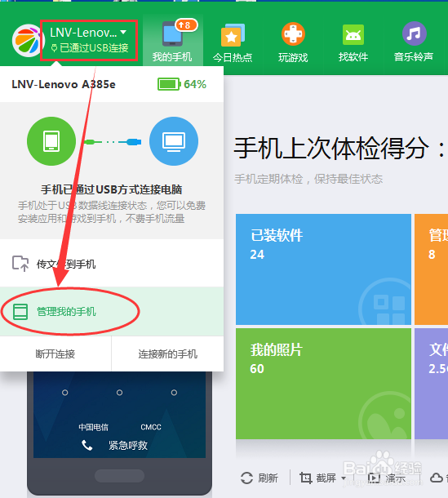Click the LNV-Lenovo A385e device name
The width and height of the screenshot is (448, 498).
[64, 84]
